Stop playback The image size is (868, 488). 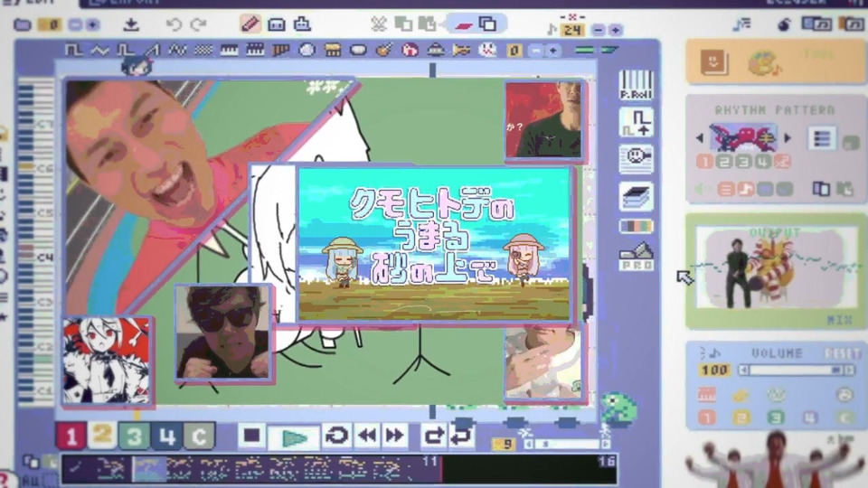(252, 436)
